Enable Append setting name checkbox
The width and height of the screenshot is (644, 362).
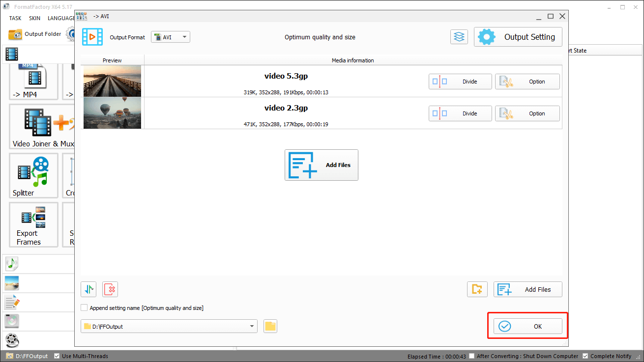(x=85, y=308)
